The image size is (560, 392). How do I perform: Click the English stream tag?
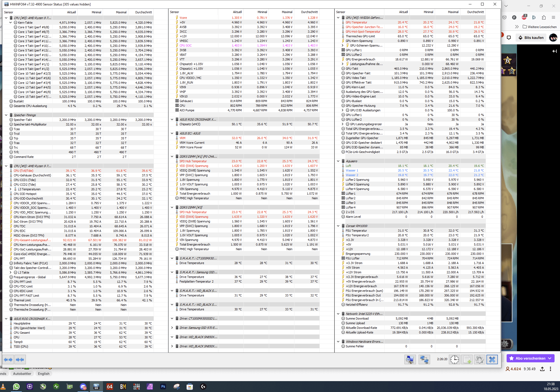pos(44,374)
